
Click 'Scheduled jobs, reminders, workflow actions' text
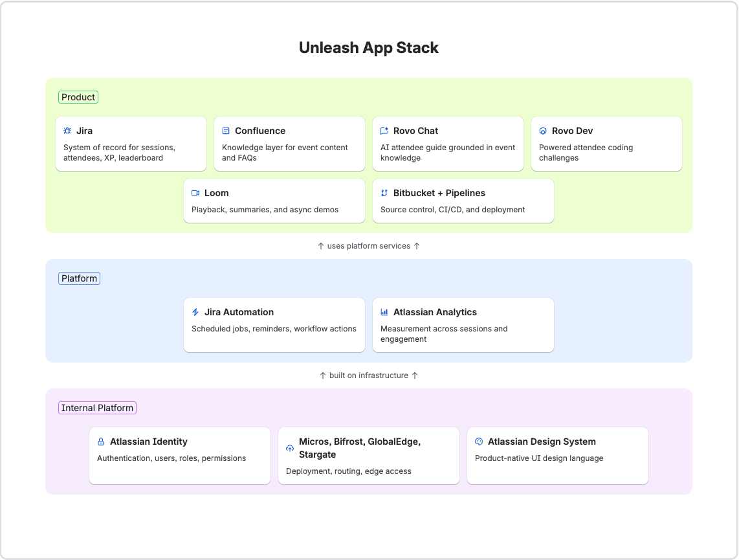274,329
